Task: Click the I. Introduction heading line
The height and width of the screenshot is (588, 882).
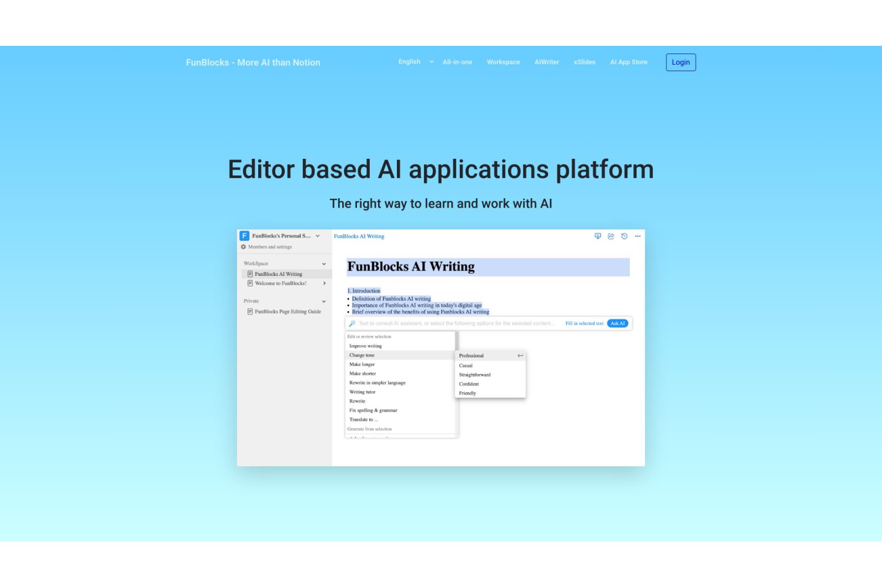Action: [x=364, y=291]
